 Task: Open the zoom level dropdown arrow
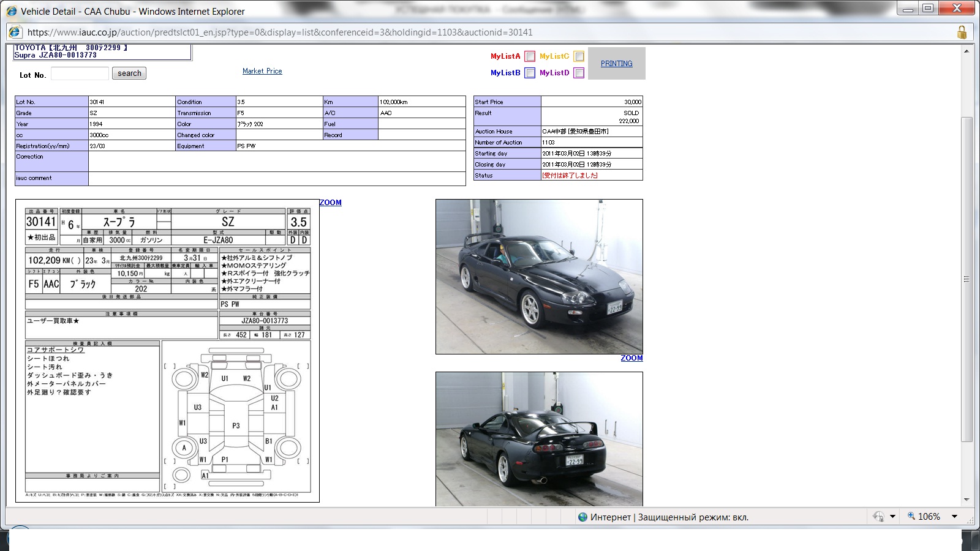(954, 517)
